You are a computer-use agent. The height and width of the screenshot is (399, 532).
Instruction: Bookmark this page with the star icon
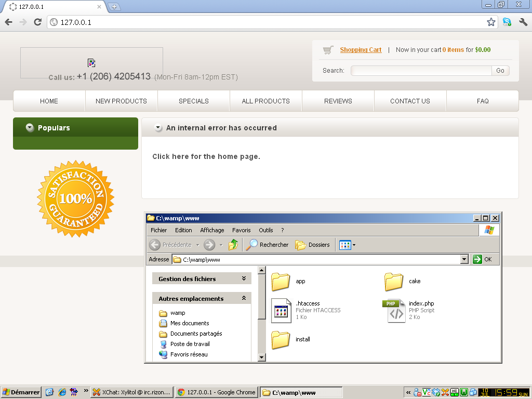coord(491,22)
